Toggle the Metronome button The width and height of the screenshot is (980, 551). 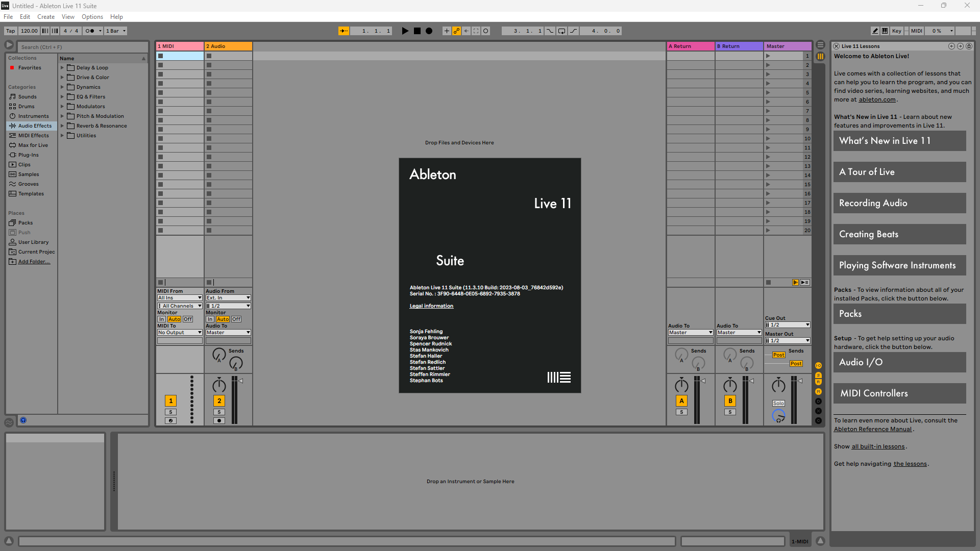[90, 31]
